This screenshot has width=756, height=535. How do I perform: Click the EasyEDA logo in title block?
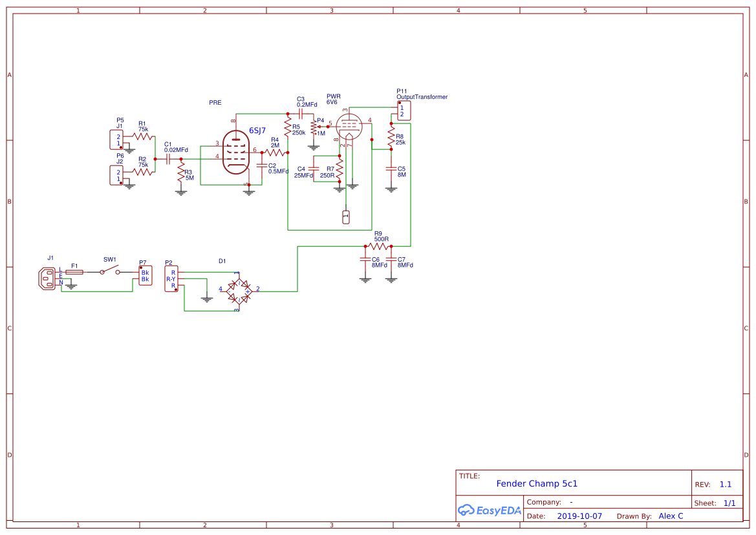(490, 510)
